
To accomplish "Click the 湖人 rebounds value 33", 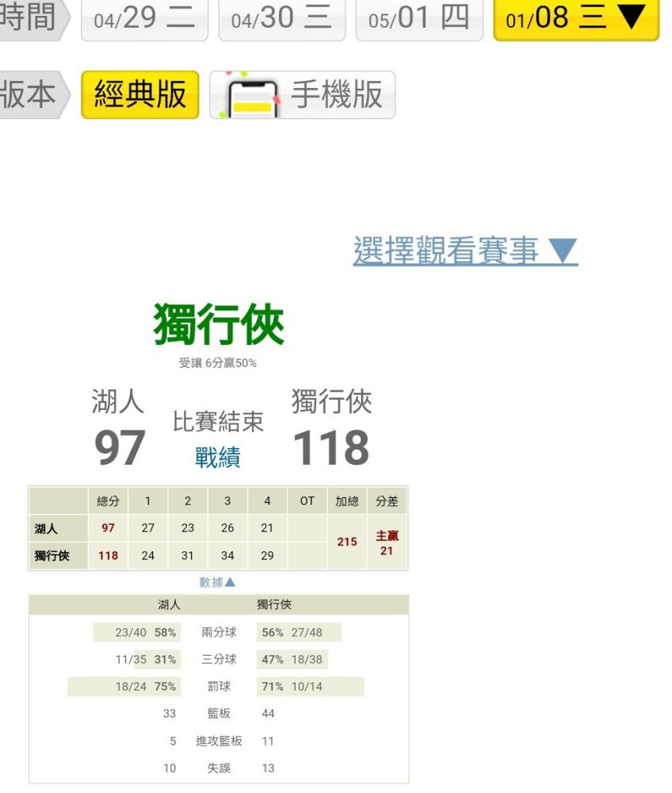I will pyautogui.click(x=170, y=714).
